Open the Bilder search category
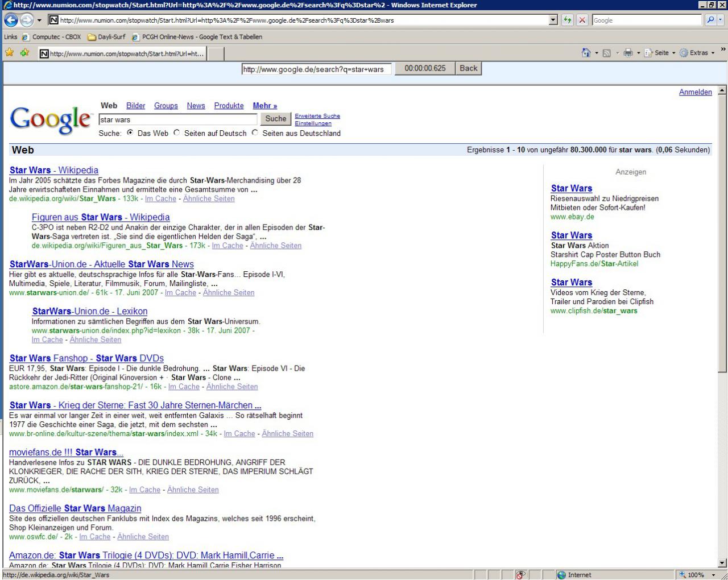 [x=135, y=106]
